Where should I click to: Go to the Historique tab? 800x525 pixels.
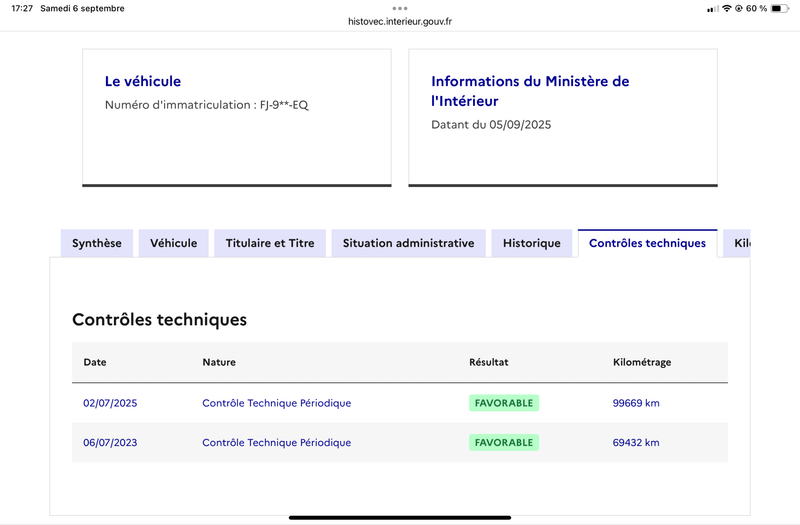(532, 243)
